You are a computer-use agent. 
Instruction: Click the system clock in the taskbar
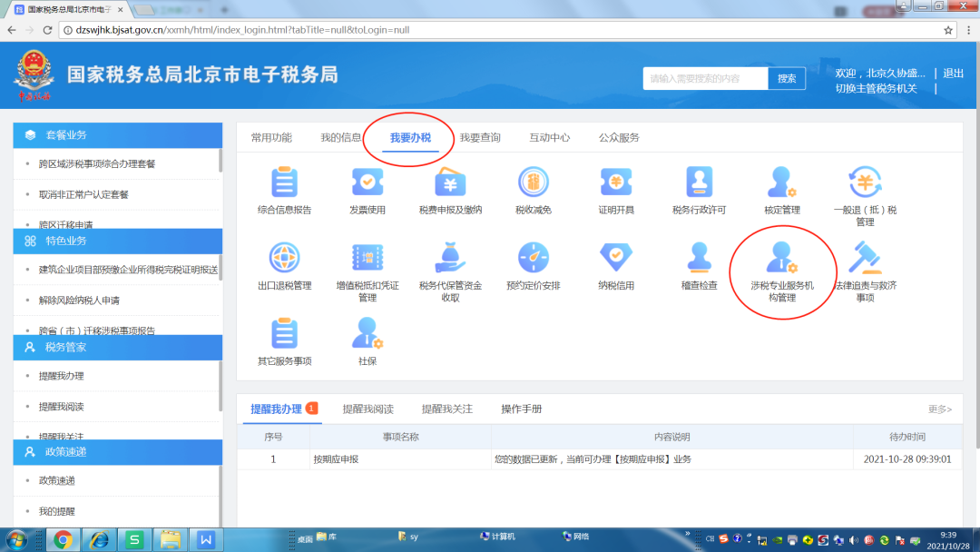click(948, 540)
